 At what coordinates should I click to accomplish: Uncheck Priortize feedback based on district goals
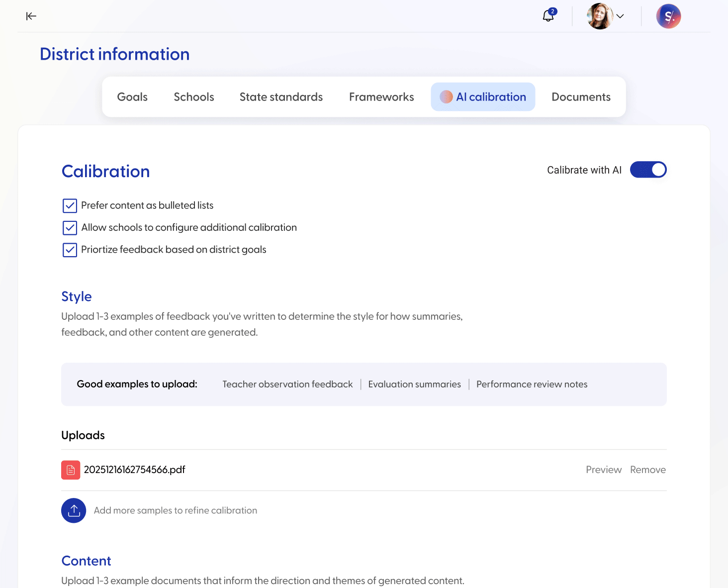[70, 250]
